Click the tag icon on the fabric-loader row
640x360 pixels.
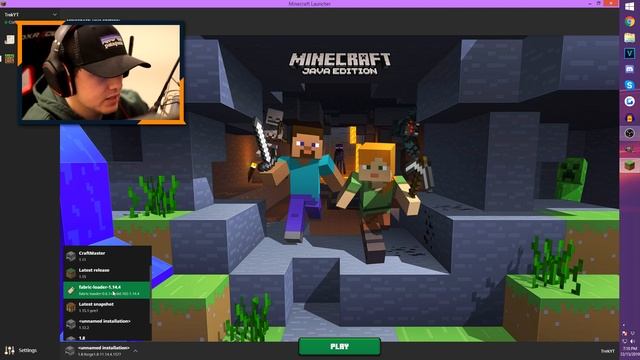tap(71, 290)
